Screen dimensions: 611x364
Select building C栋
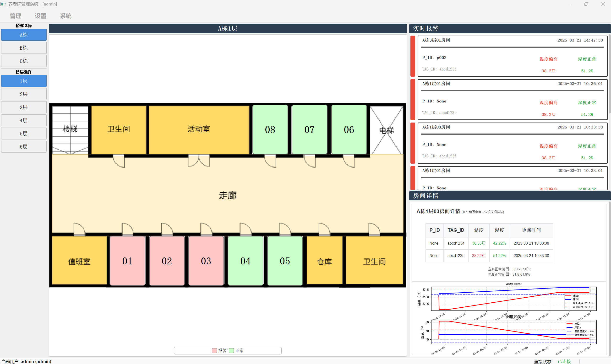click(24, 61)
